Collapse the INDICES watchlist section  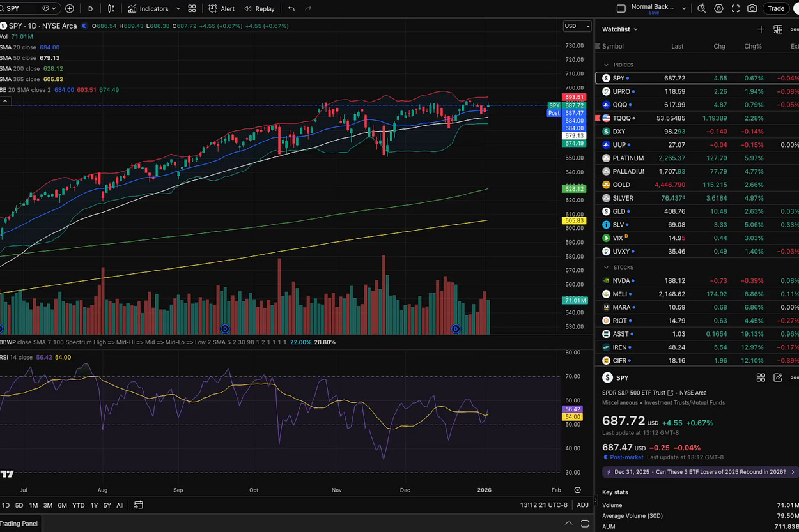click(x=607, y=65)
